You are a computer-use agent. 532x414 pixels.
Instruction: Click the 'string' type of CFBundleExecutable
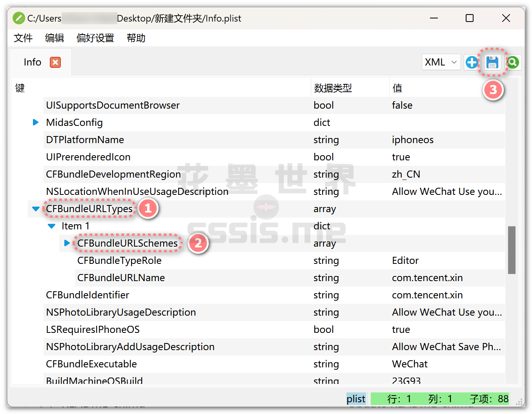(326, 364)
